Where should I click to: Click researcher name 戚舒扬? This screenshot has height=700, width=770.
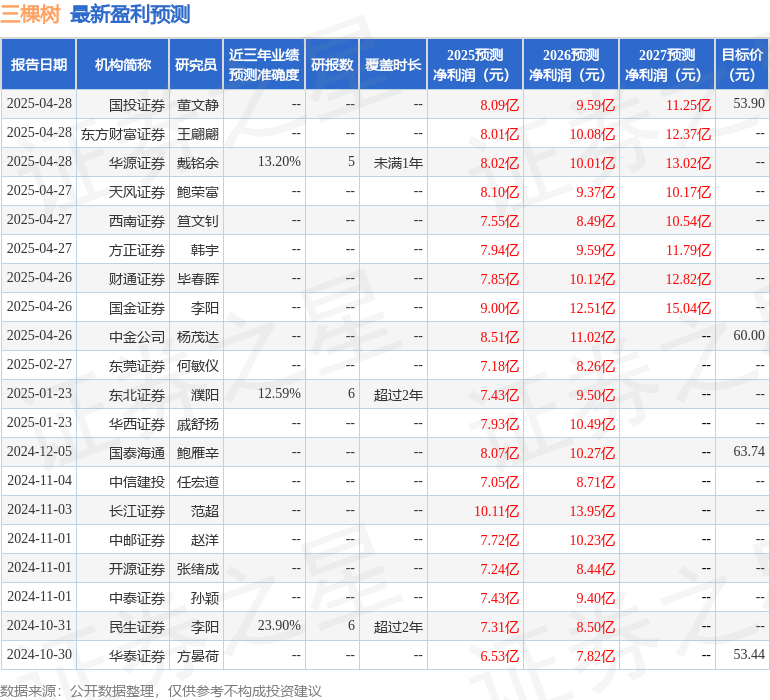pos(197,424)
